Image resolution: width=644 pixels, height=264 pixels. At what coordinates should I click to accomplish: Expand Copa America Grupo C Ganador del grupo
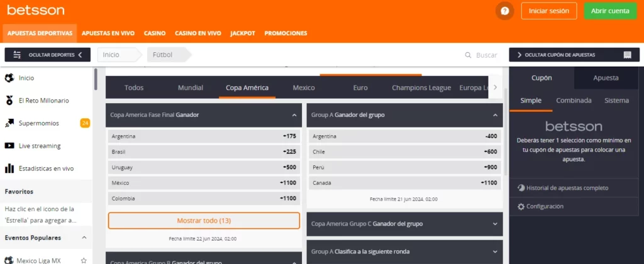pos(496,223)
